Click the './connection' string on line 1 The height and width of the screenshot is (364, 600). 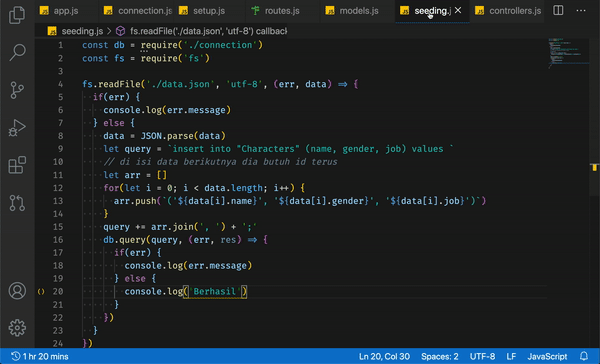click(220, 45)
